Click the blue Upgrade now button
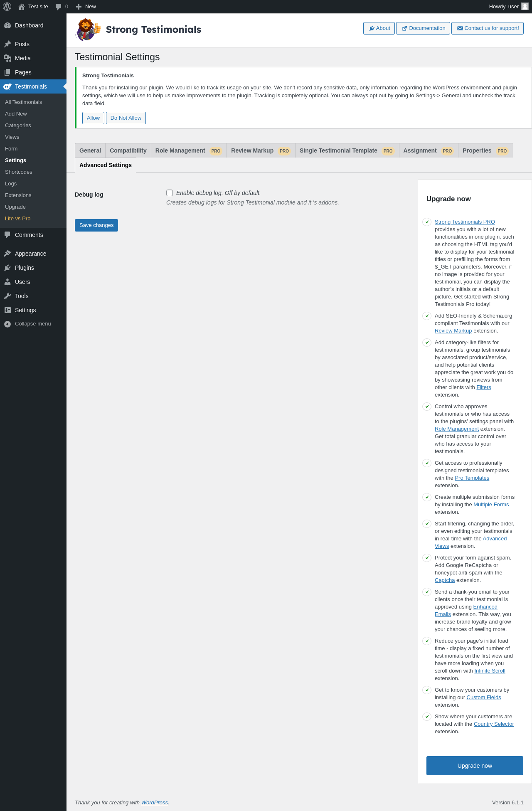Screen dimensions: 532x811 (475, 766)
